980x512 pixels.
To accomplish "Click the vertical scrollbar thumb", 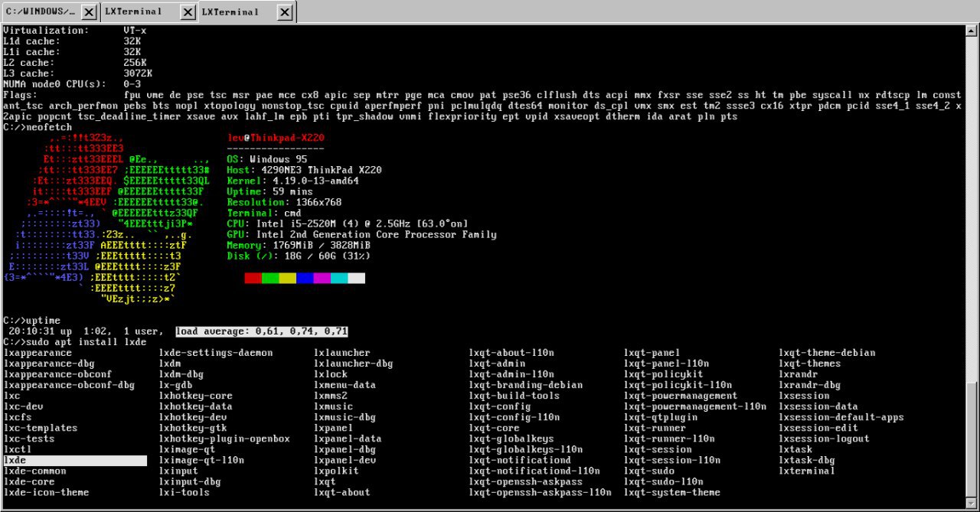I will [973, 439].
